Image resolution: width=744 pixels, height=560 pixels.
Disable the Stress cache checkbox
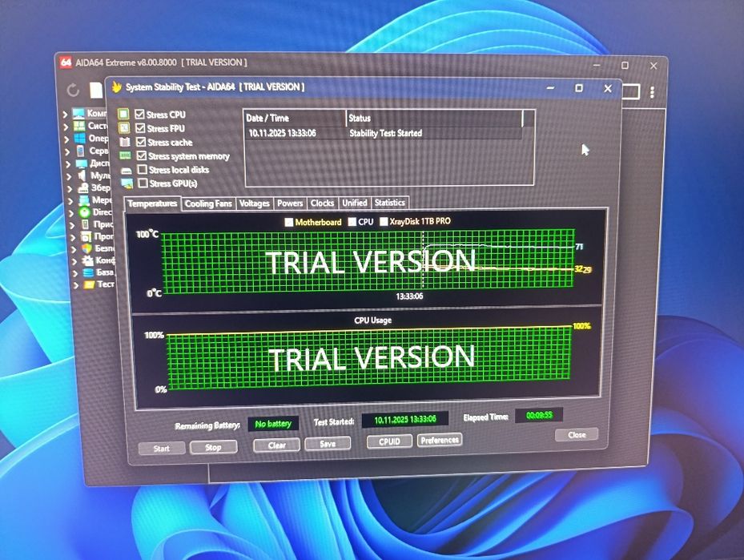coord(141,142)
